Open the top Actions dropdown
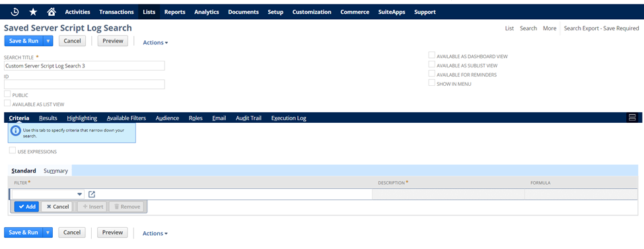The height and width of the screenshot is (249, 644). point(155,42)
